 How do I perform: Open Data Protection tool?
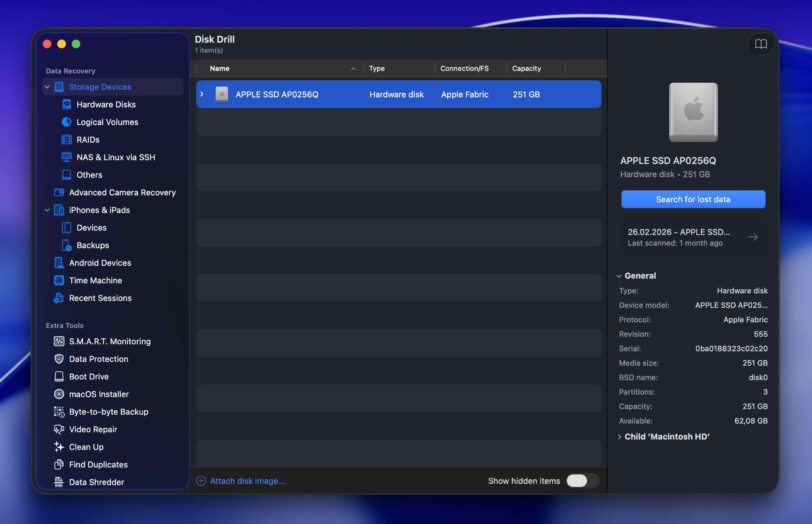coord(99,359)
